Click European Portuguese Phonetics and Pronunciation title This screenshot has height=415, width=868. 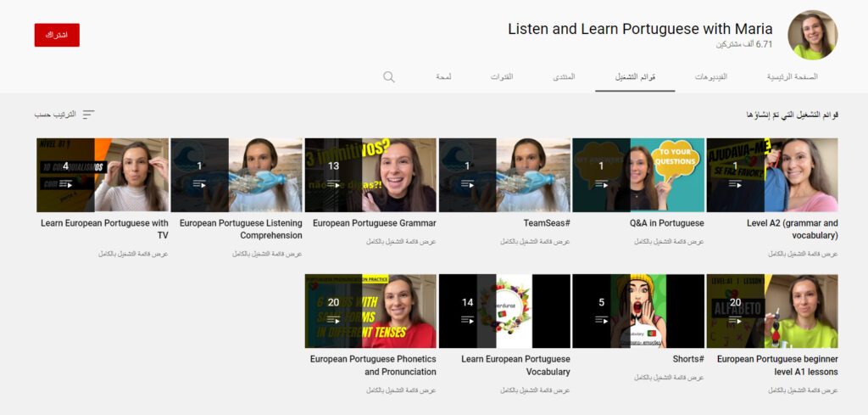(x=373, y=365)
